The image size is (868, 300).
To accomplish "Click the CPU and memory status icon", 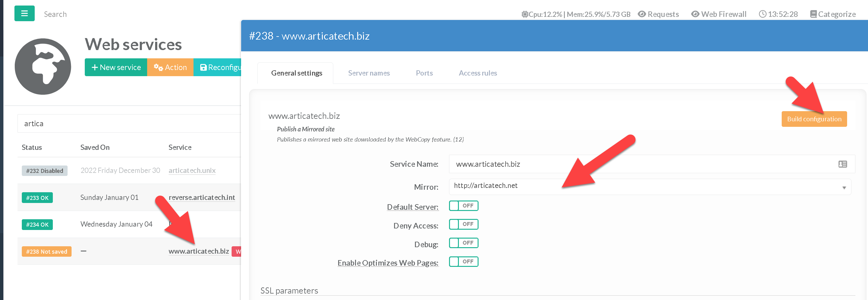I will pos(525,14).
